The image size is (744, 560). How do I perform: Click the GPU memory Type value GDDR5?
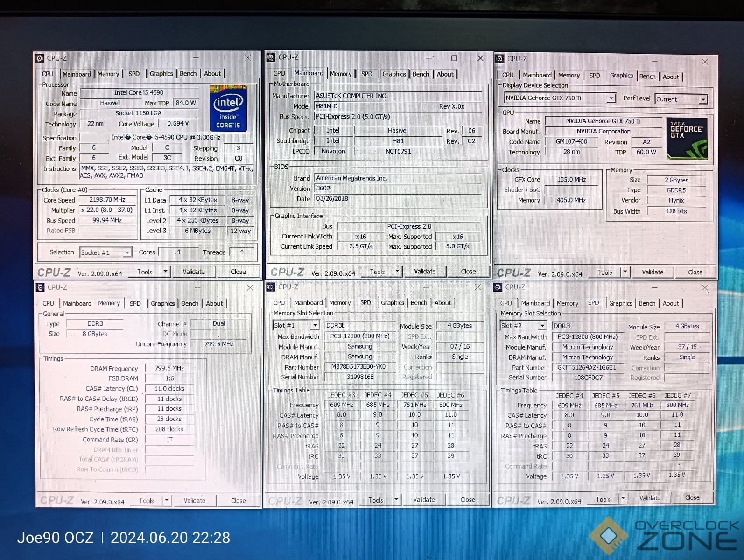[x=676, y=190]
